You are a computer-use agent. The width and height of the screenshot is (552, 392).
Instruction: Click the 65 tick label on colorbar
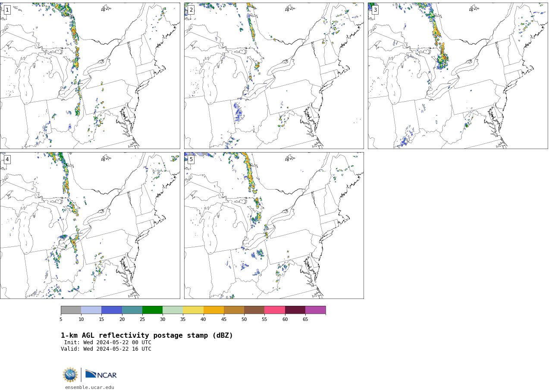point(305,319)
